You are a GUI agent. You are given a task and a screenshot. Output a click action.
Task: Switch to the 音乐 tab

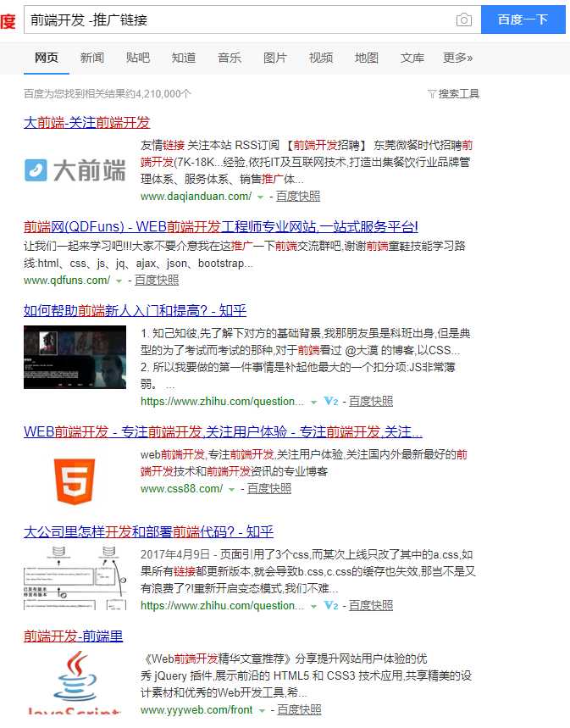point(230,58)
